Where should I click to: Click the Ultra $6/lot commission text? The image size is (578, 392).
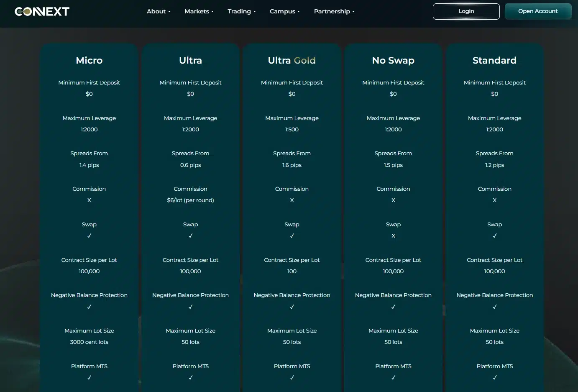click(190, 200)
